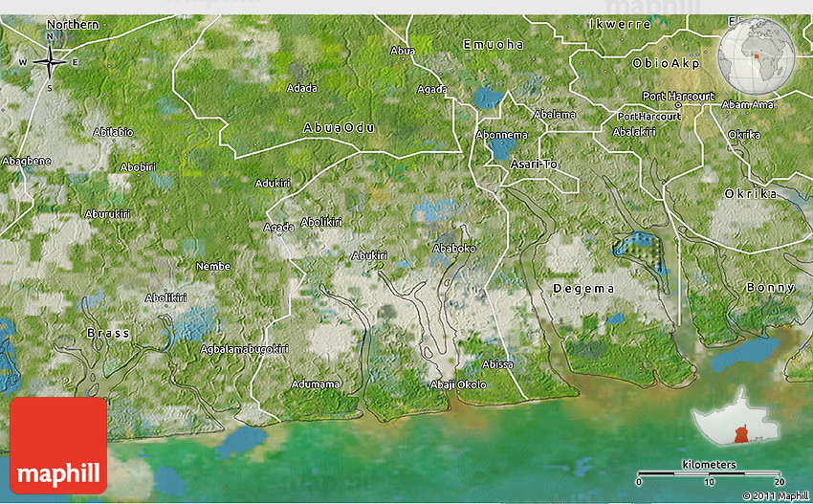Click the Adumama town label
The image size is (813, 504).
[315, 383]
